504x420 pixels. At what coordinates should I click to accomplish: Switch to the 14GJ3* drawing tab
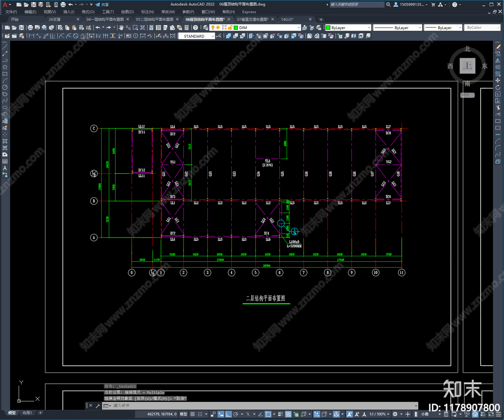click(287, 19)
